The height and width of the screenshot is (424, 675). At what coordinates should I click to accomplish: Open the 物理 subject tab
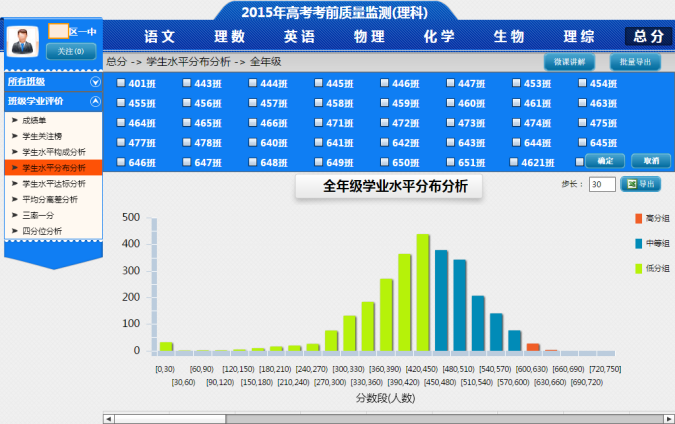point(369,37)
